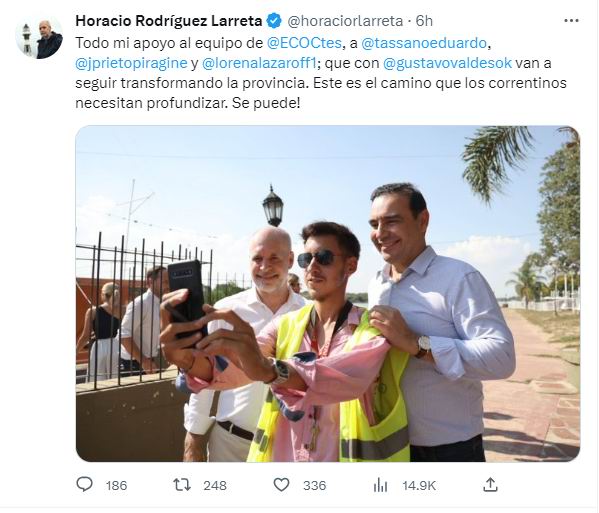Open the @ECOCtes mention link
Viewport: 599px width, 513px height.
click(x=304, y=43)
